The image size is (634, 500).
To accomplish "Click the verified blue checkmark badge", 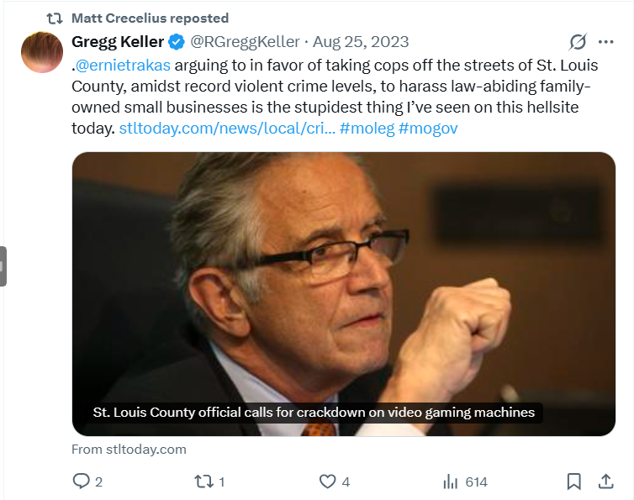I will (176, 42).
